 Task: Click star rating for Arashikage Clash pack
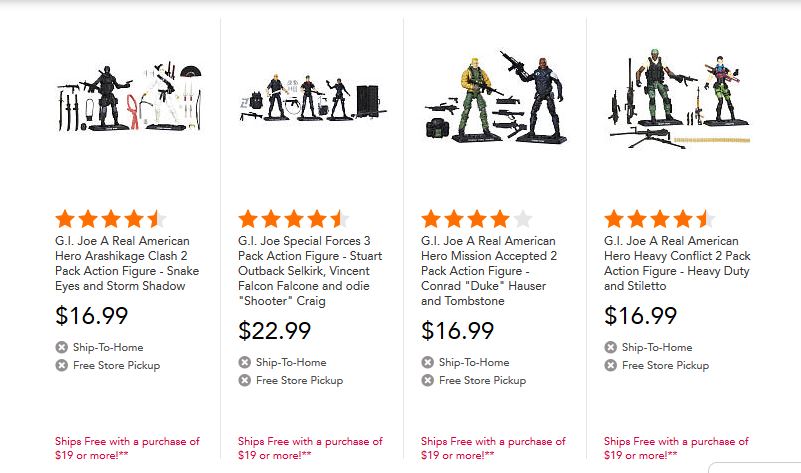pos(112,219)
